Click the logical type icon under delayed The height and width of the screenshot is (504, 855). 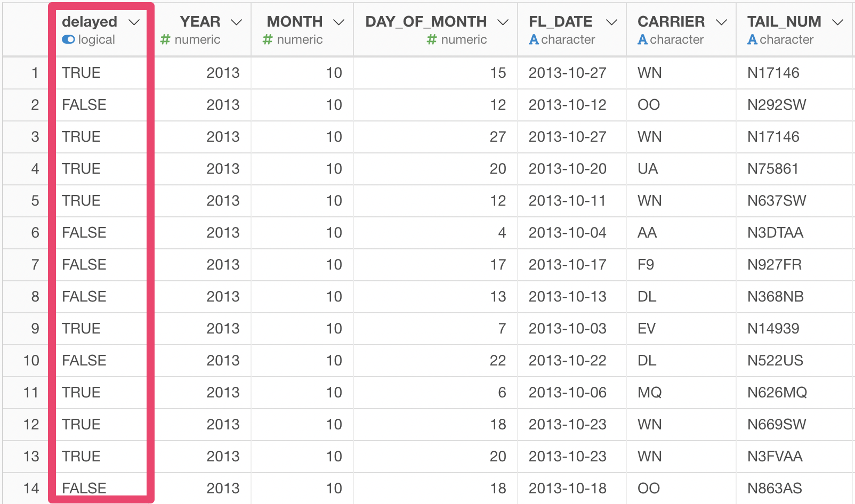[x=68, y=39]
